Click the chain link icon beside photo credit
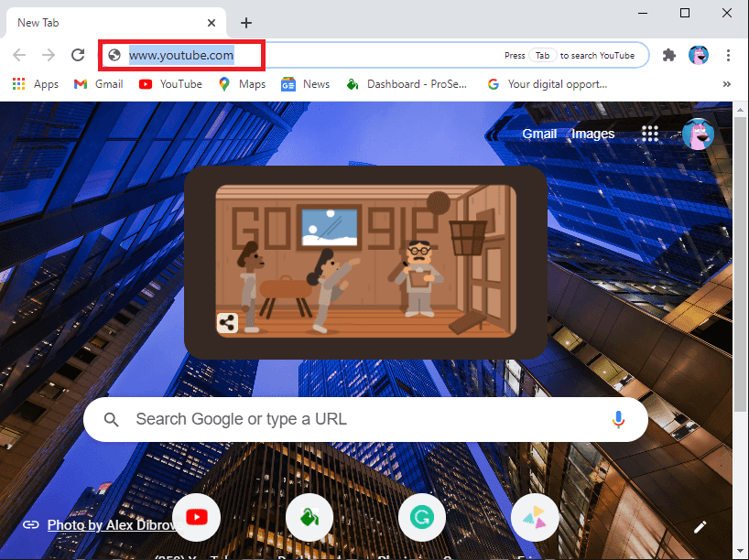Viewport: 749px width, 560px height. 30,524
